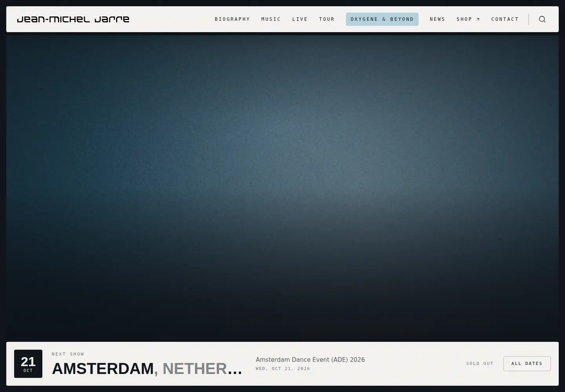The width and height of the screenshot is (565, 392).
Task: Click the Wed, Oct 21, 2026 date text
Action: pos(283,368)
